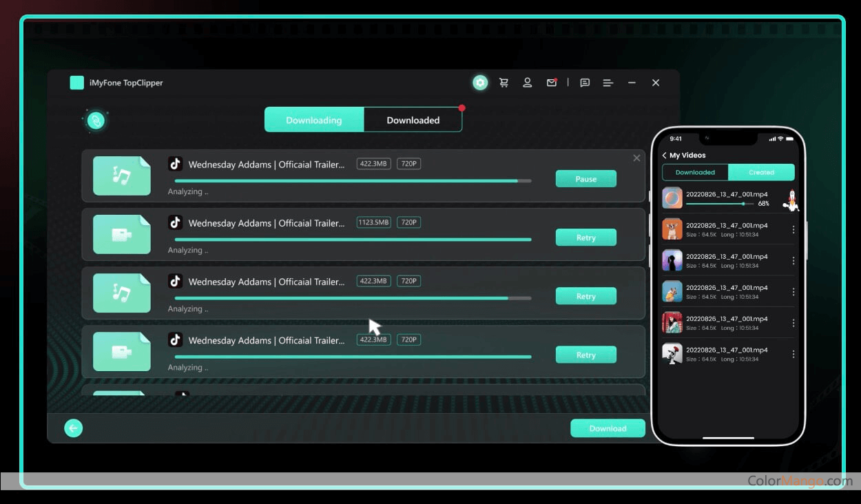
Task: Go back with the round arrow icon
Action: [x=73, y=428]
